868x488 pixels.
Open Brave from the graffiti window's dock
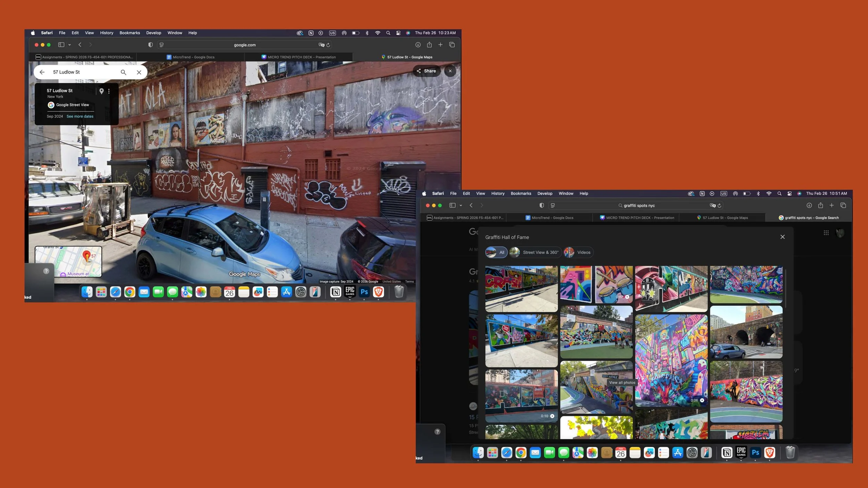[x=769, y=453]
